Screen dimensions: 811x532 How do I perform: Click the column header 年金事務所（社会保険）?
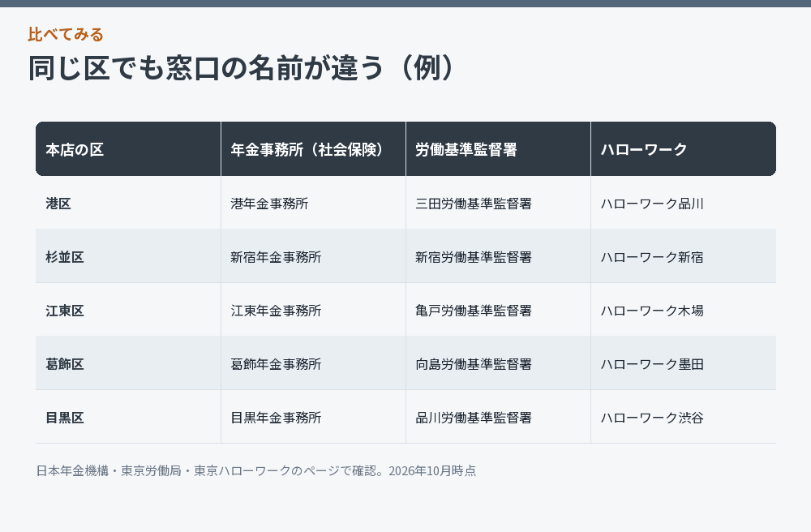[x=313, y=149]
